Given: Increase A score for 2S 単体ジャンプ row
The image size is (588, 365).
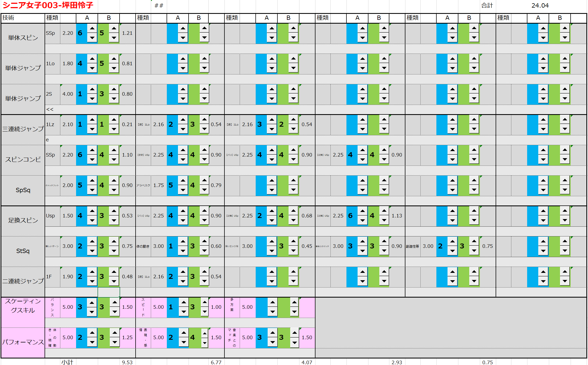Looking at the screenshot, I should [92, 89].
